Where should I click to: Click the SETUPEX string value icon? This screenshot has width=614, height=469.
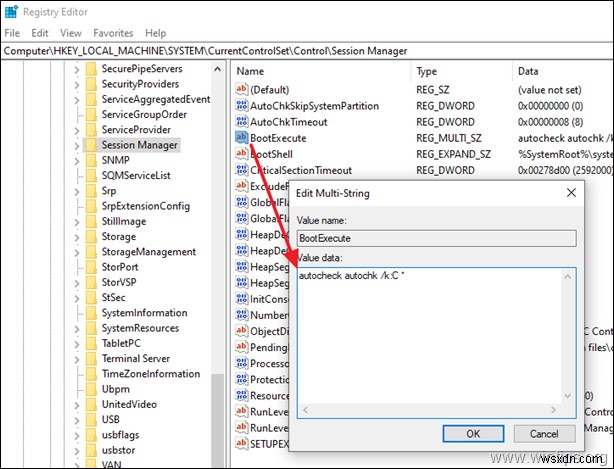pos(241,444)
